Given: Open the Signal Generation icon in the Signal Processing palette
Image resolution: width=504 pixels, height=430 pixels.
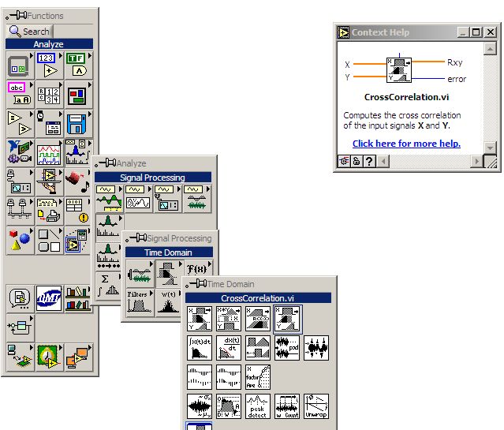Looking at the screenshot, I should tap(140, 274).
